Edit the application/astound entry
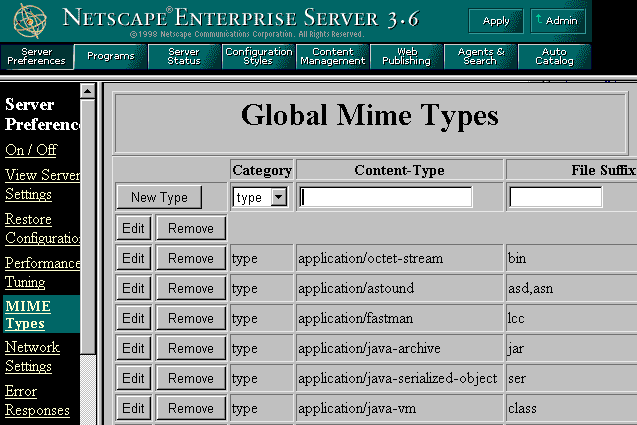 [133, 288]
